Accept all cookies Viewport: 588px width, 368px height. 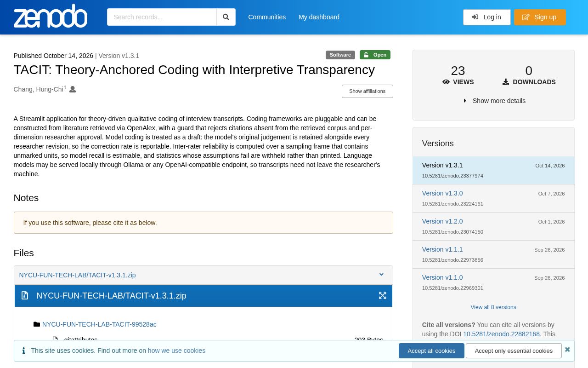(431, 351)
